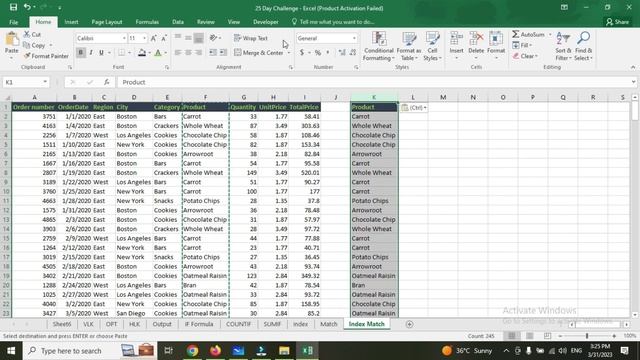Click the Undo arrow icon
The width and height of the screenshot is (640, 360).
pyautogui.click(x=27, y=7)
